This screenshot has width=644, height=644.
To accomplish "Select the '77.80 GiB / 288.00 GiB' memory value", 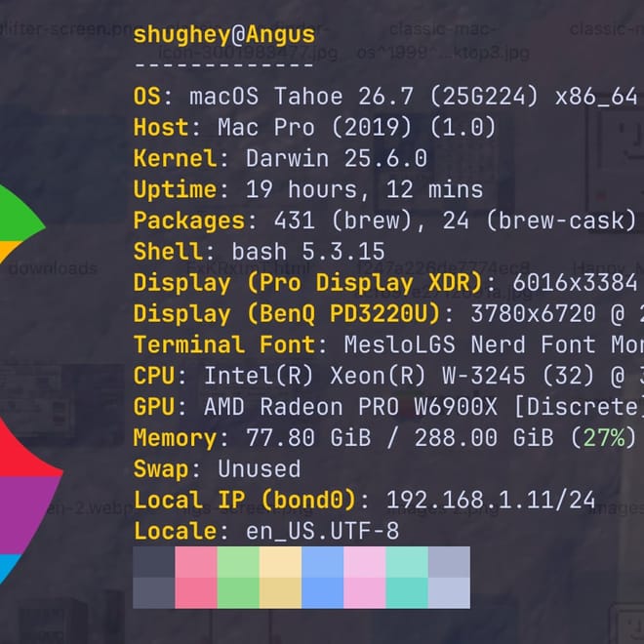I will [399, 438].
